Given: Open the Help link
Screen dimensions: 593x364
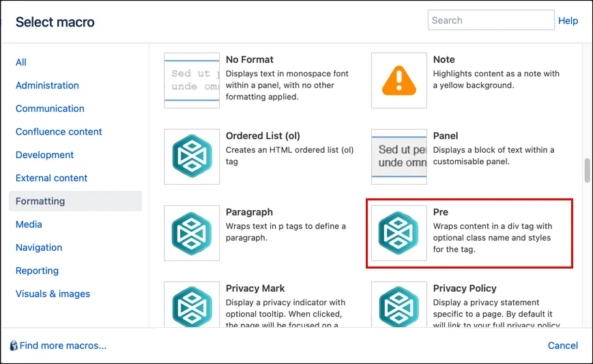Looking at the screenshot, I should tap(568, 20).
